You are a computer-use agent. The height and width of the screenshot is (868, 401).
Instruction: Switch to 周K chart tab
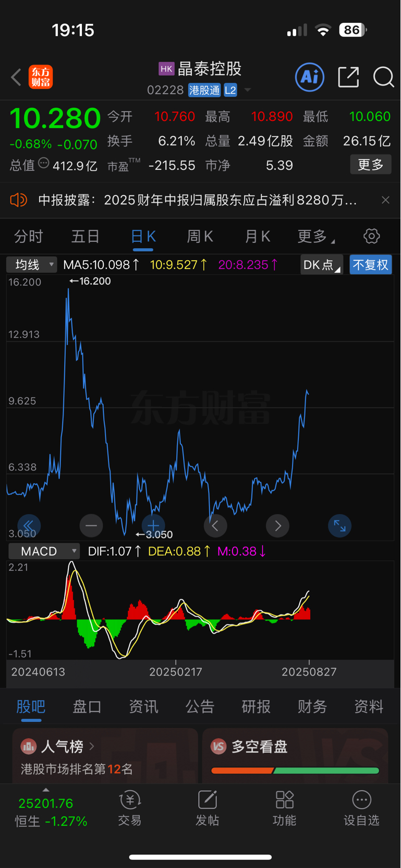pos(200,236)
